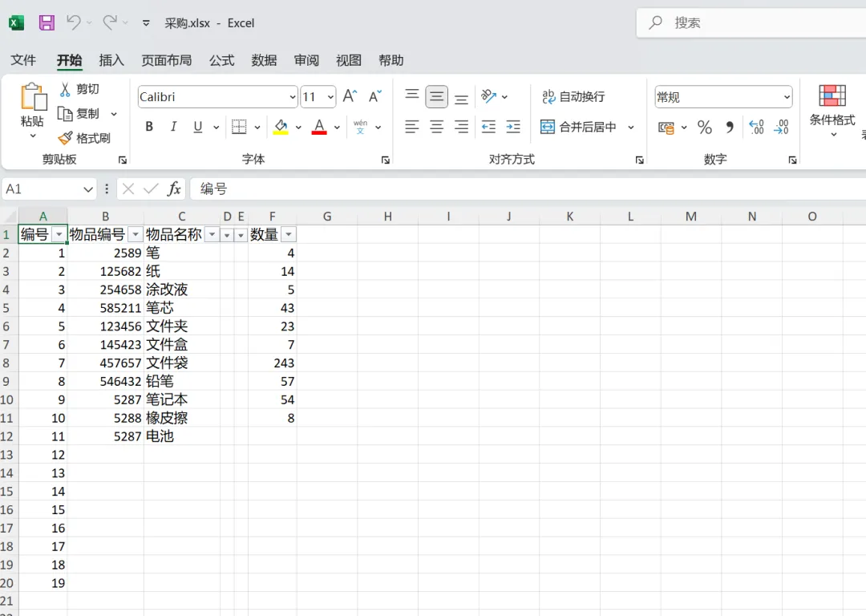Open the font size 11 dropdown
Screen dimensions: 866x616
coord(330,97)
